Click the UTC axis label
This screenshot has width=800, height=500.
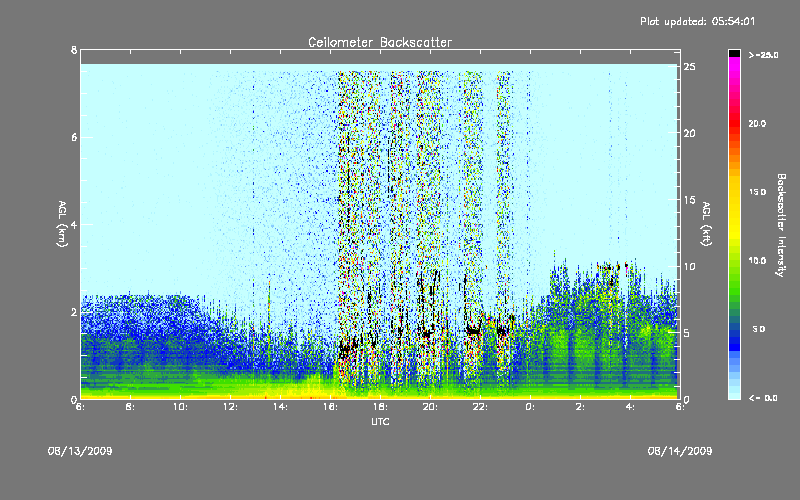(x=381, y=421)
